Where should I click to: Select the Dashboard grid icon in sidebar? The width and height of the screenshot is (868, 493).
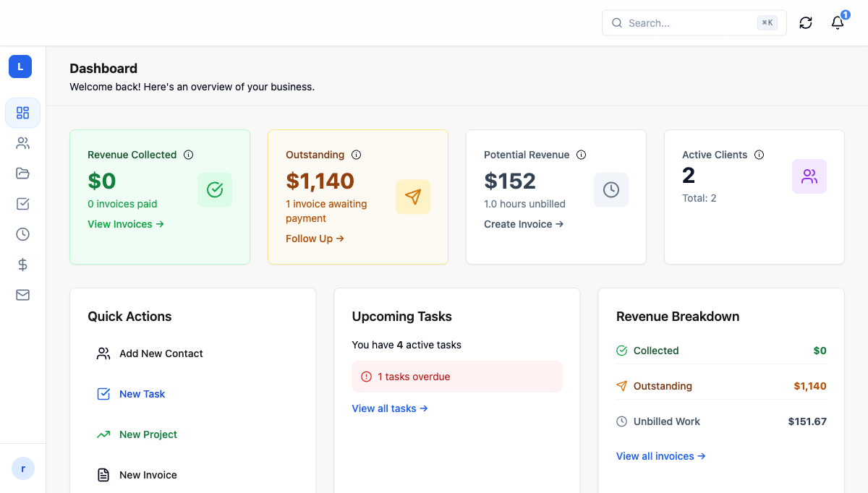[22, 113]
